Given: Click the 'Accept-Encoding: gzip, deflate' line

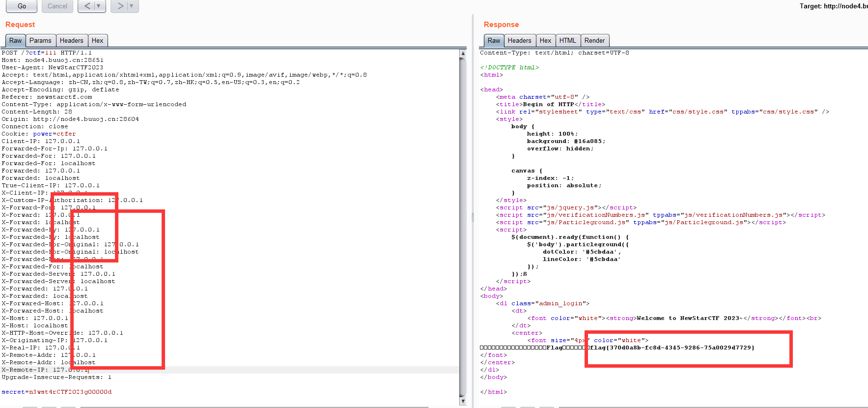Looking at the screenshot, I should coord(60,89).
